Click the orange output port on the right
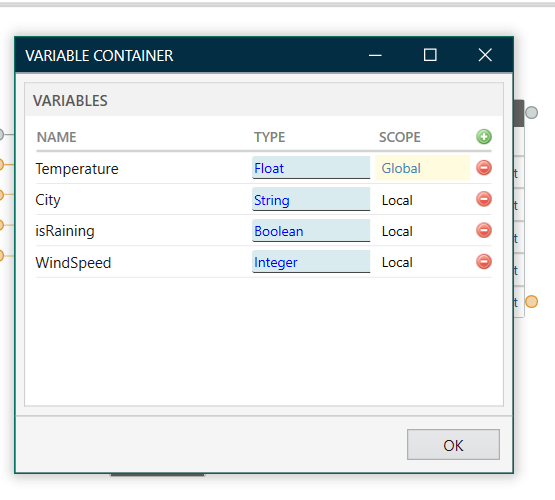555x500 pixels. click(x=531, y=301)
